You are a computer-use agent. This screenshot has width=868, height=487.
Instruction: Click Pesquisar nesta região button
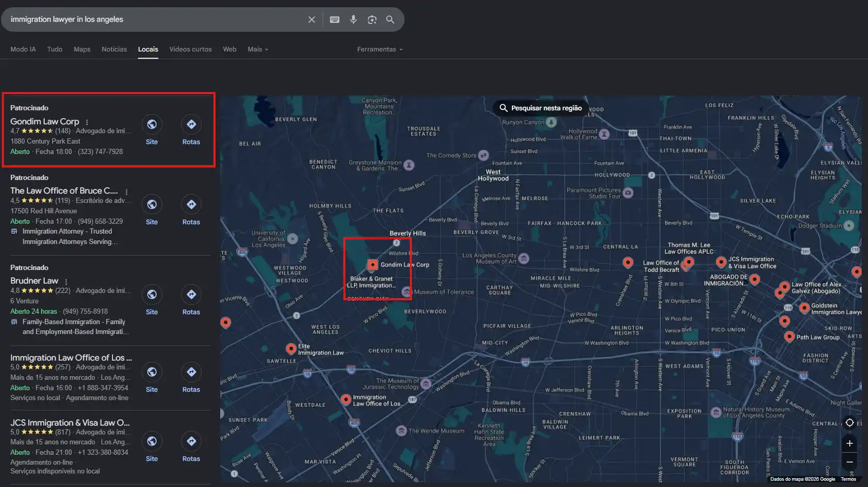tap(540, 108)
